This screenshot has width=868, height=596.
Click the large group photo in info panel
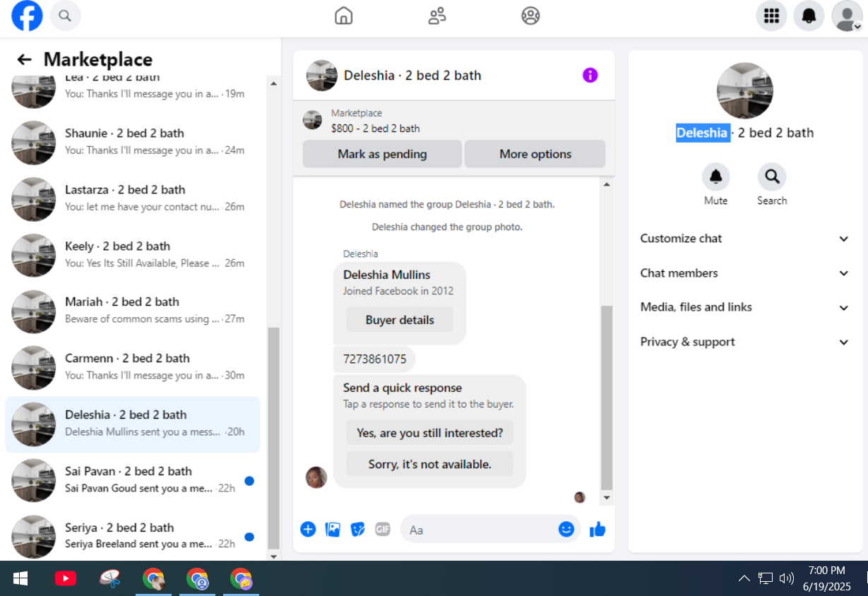(745, 90)
